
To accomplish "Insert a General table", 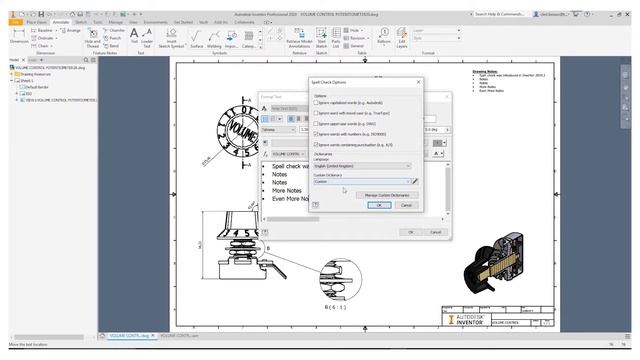I will point(353,46).
